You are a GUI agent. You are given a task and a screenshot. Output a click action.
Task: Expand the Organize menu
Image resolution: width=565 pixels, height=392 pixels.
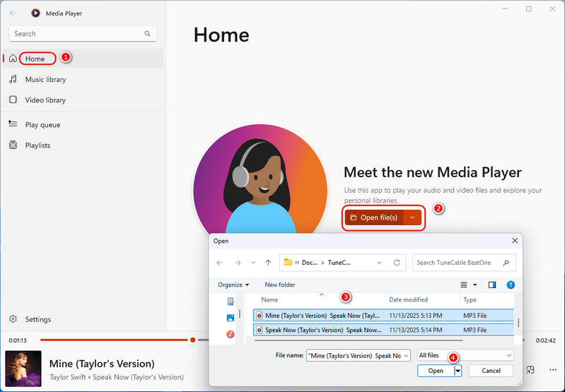(233, 285)
